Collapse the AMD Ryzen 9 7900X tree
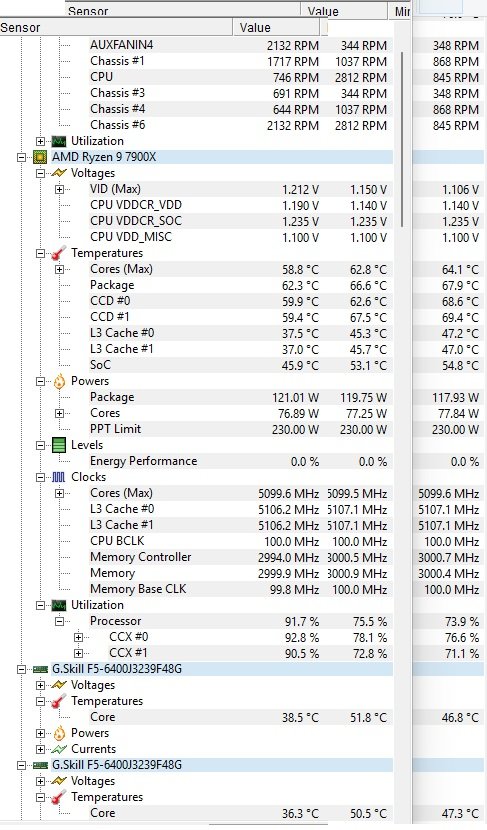 (22, 157)
